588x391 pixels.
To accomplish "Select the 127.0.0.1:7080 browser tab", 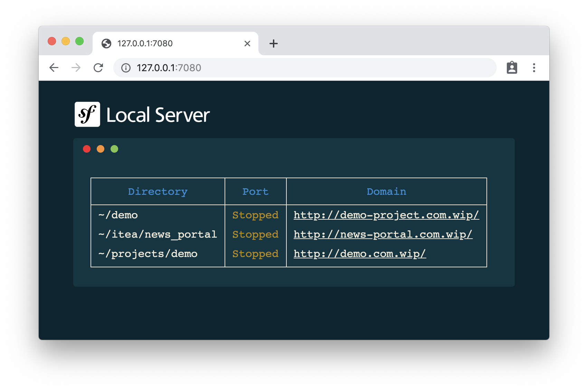I will (176, 44).
